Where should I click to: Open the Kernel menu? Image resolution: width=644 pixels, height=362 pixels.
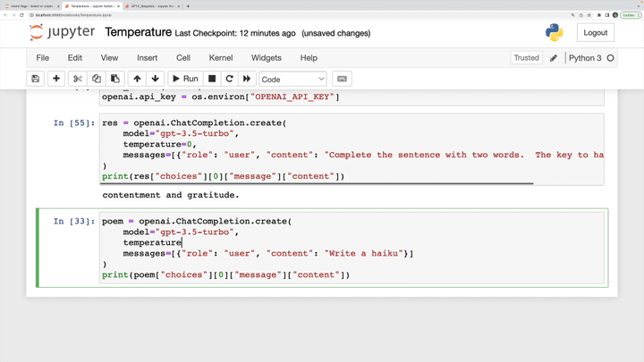pyautogui.click(x=220, y=58)
